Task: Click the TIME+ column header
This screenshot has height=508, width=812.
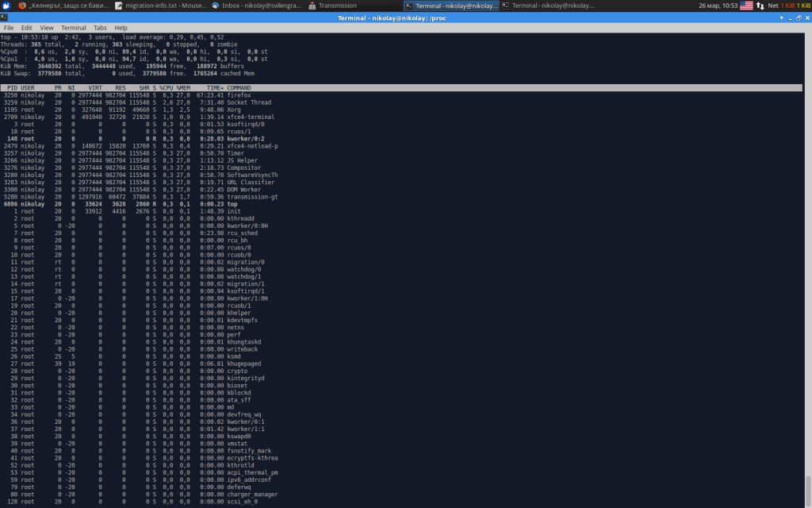Action: pos(215,88)
